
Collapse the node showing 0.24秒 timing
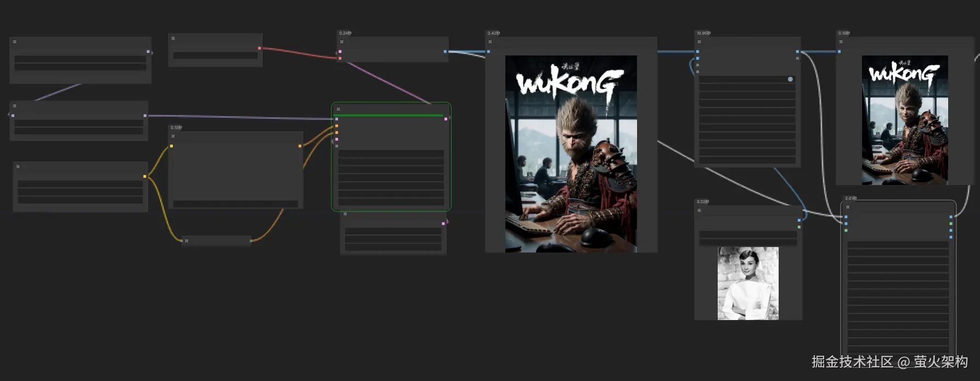(x=342, y=42)
